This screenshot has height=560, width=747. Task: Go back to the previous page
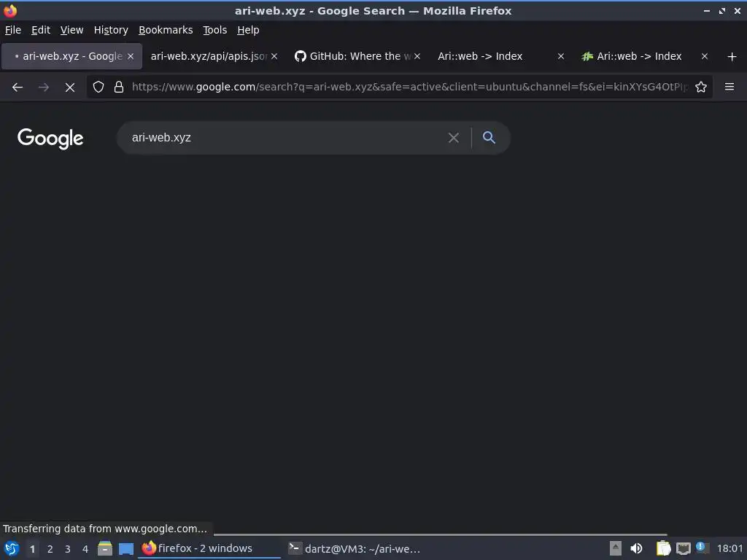[x=18, y=87]
